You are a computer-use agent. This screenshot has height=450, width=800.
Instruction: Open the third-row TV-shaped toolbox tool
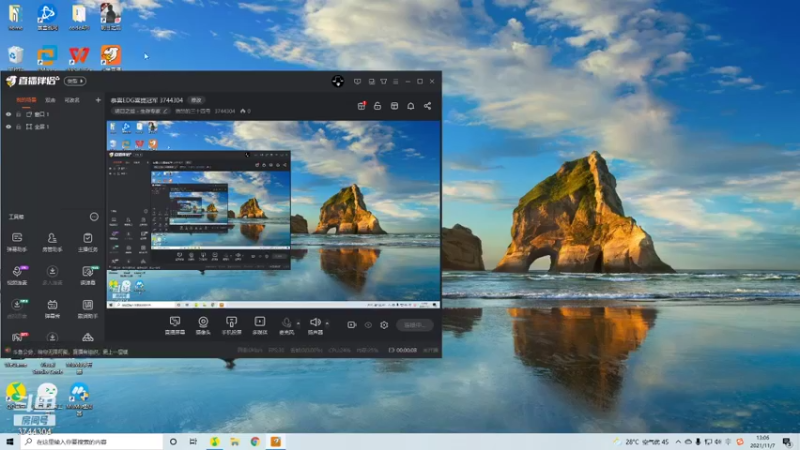tap(52, 309)
